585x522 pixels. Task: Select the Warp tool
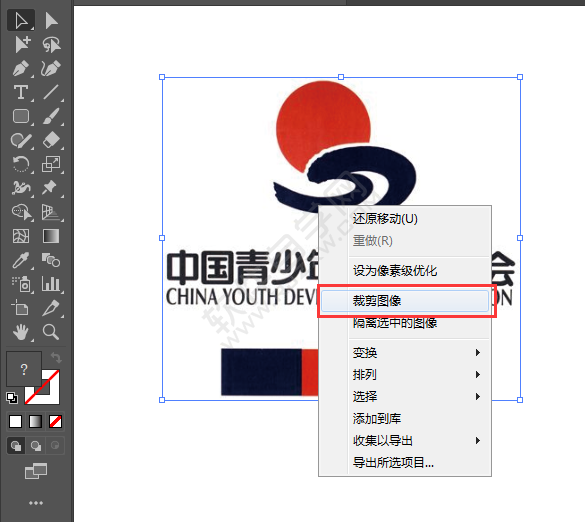(21, 188)
